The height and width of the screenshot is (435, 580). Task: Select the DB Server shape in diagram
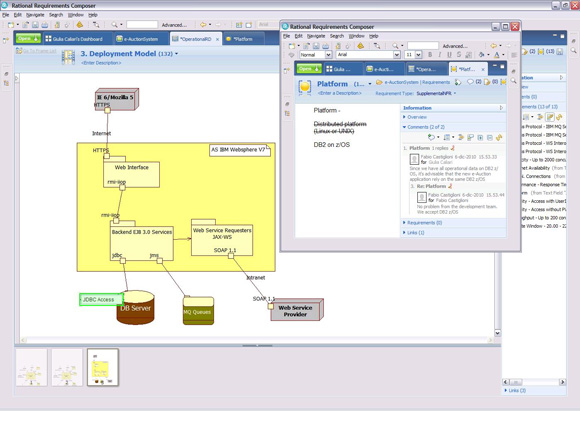(135, 308)
